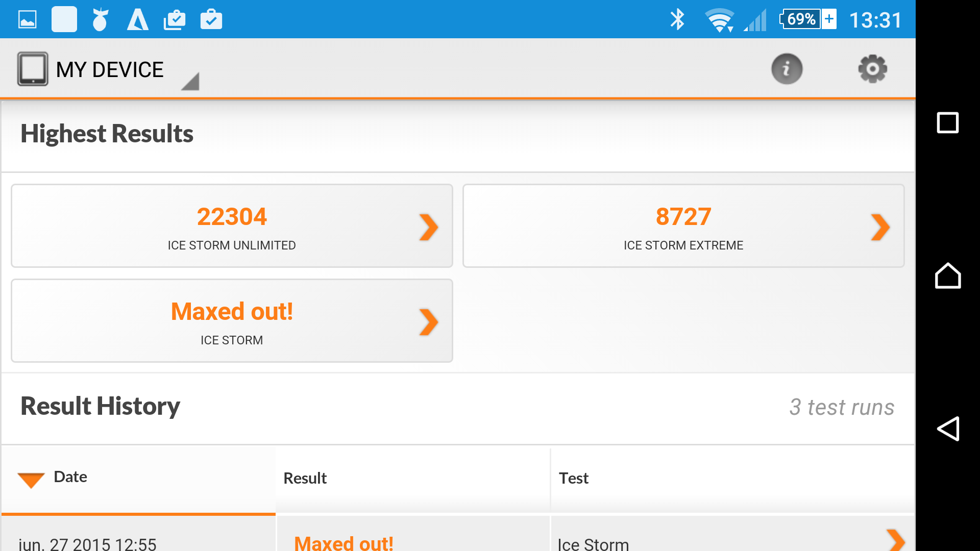The height and width of the screenshot is (551, 980).
Task: Tap the Android back triangle button
Action: pyautogui.click(x=948, y=429)
